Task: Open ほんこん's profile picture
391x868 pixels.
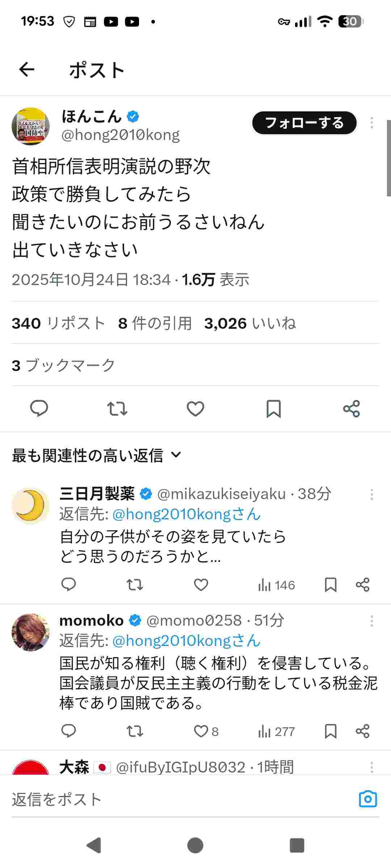Action: [31, 127]
